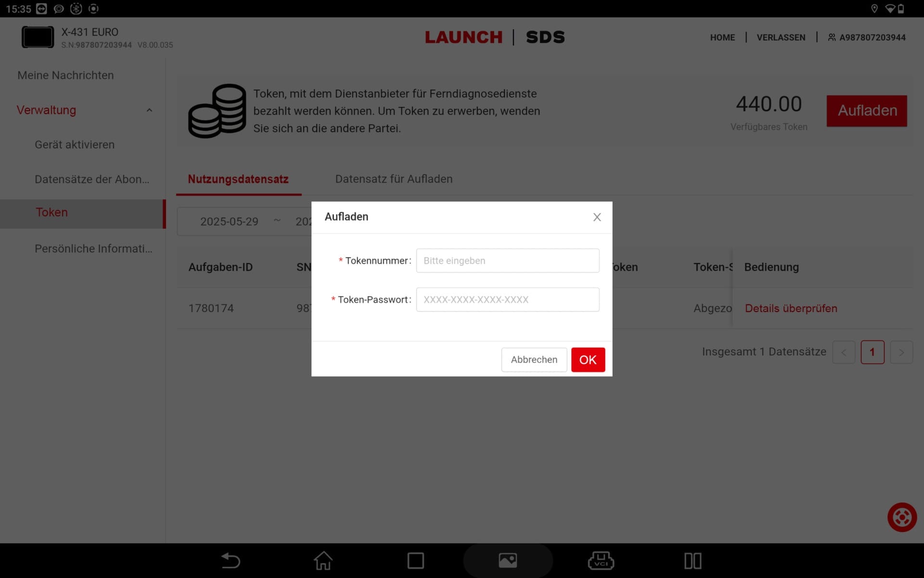Click the red Aufladen recharge button

click(867, 111)
